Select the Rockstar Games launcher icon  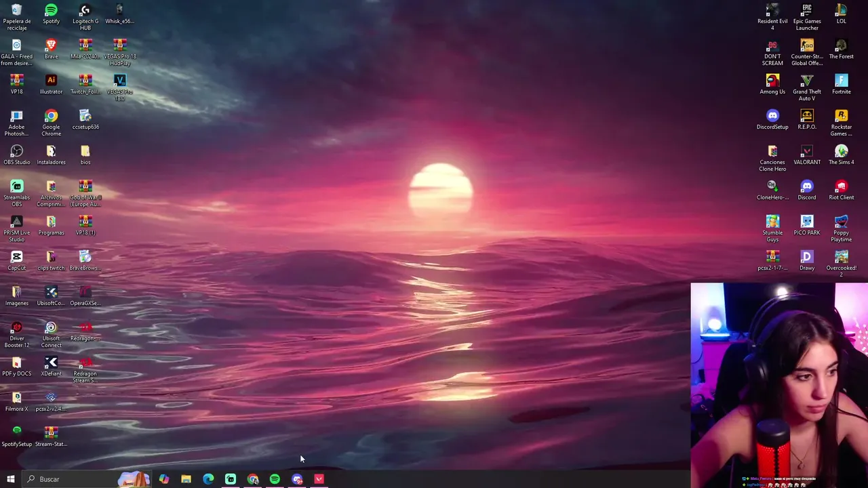(x=841, y=122)
